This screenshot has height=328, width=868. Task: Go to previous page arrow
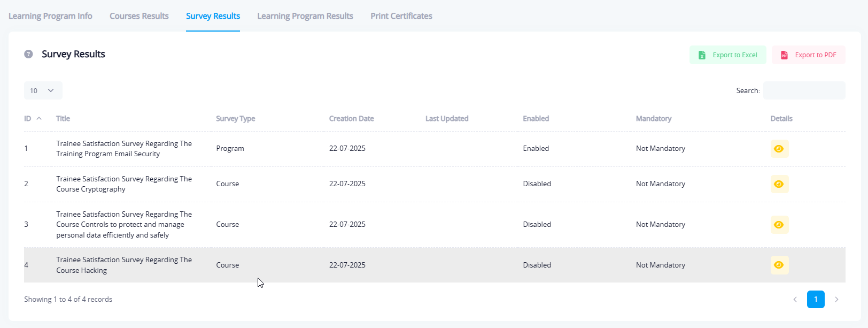795,300
